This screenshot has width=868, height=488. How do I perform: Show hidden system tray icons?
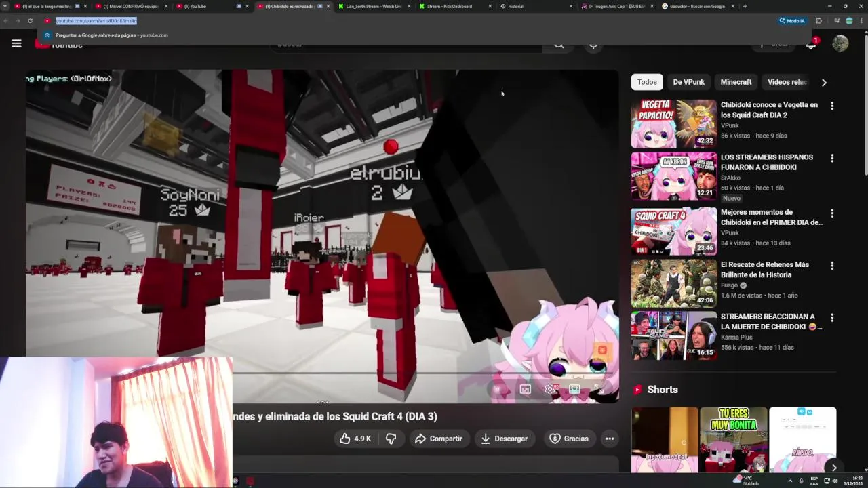790,481
